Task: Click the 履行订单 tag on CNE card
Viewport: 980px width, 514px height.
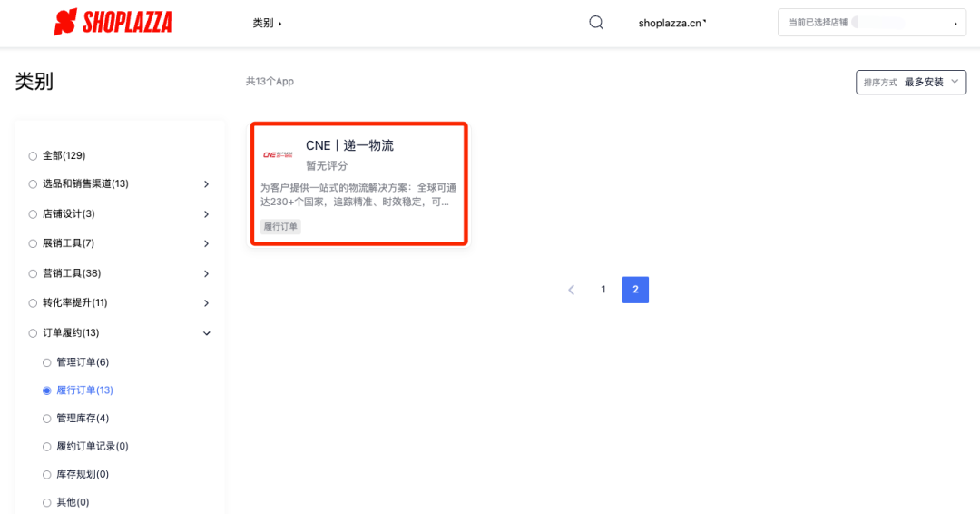Action: [x=280, y=226]
